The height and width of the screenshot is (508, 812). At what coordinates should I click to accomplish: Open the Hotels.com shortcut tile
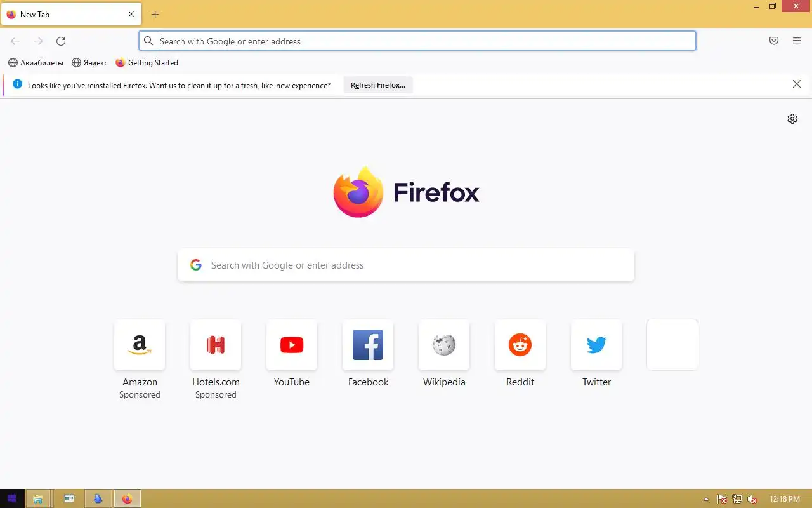pyautogui.click(x=216, y=345)
